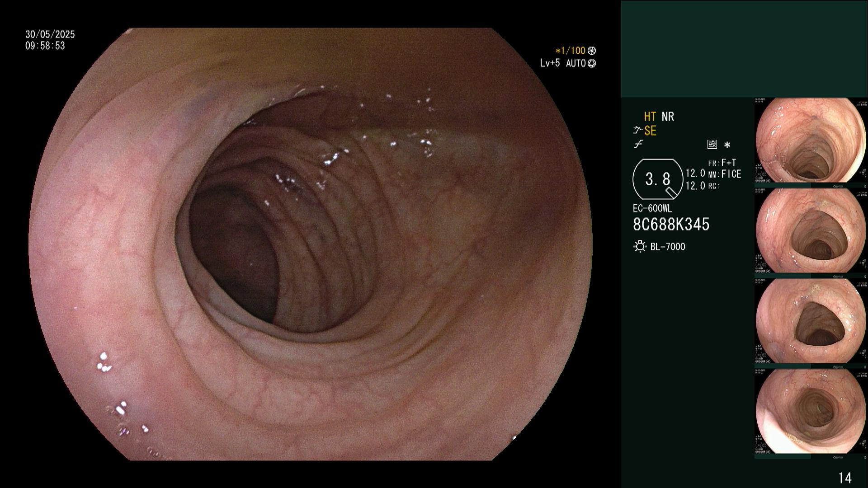Click the FR: F+T setting

point(722,163)
